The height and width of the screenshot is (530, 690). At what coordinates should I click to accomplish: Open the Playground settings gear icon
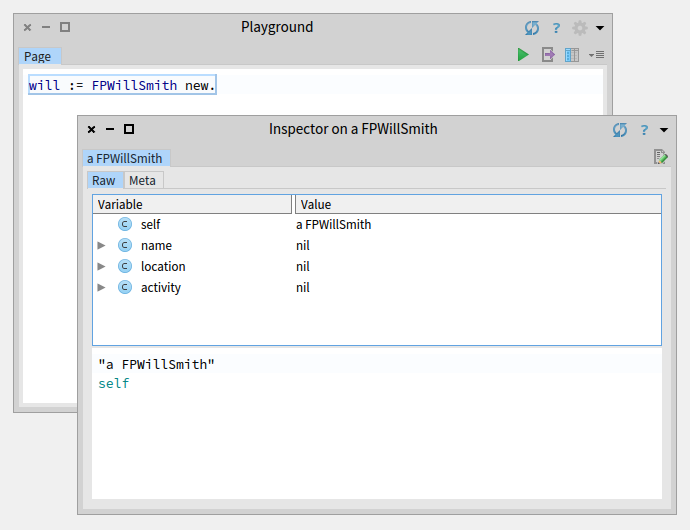580,28
